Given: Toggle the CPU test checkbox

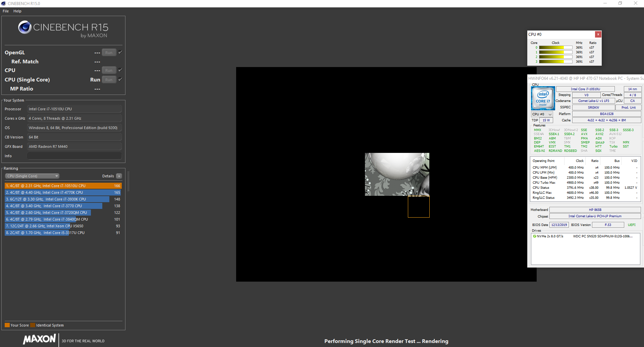Looking at the screenshot, I should (120, 70).
